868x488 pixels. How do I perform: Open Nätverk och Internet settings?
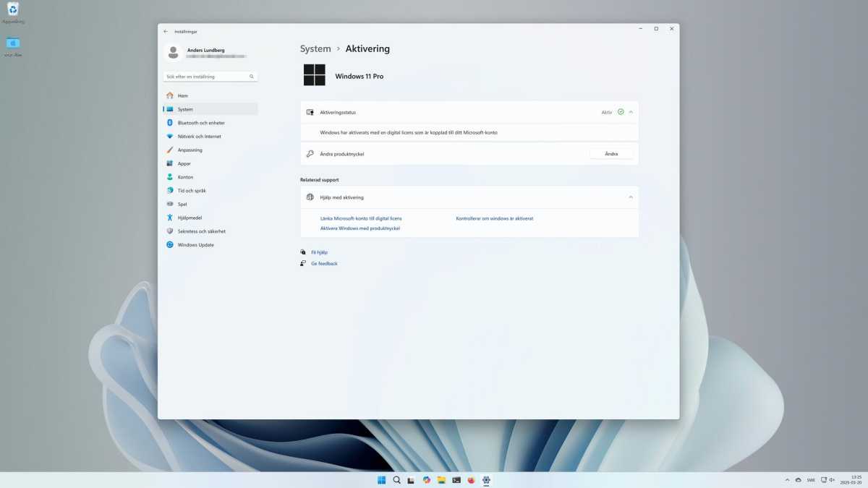(199, 137)
